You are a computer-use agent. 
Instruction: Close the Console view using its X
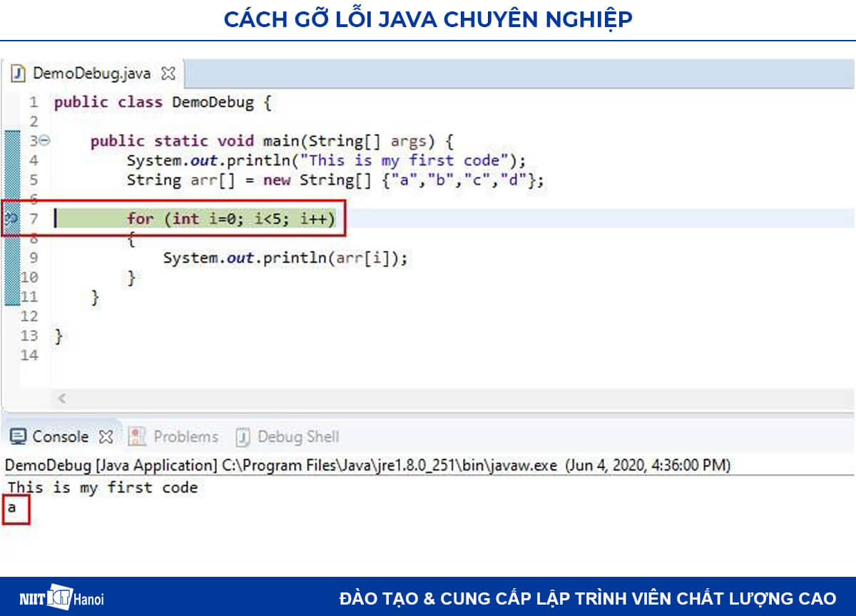(x=106, y=436)
